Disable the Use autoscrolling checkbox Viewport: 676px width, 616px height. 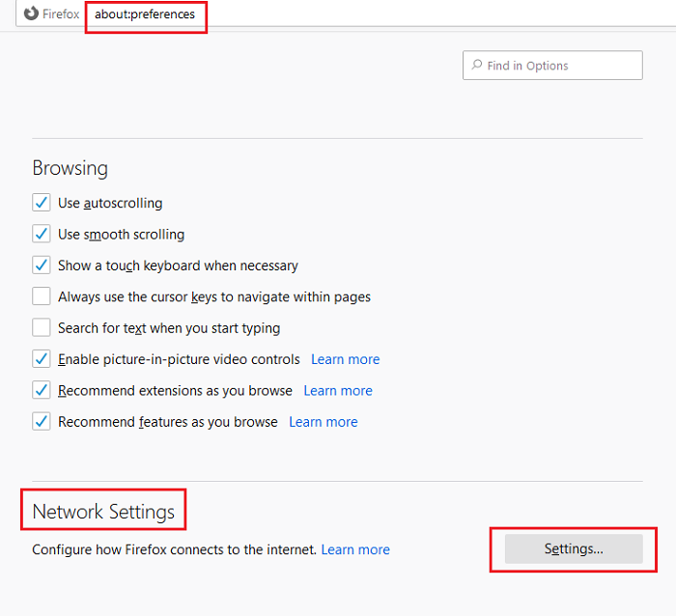(42, 203)
